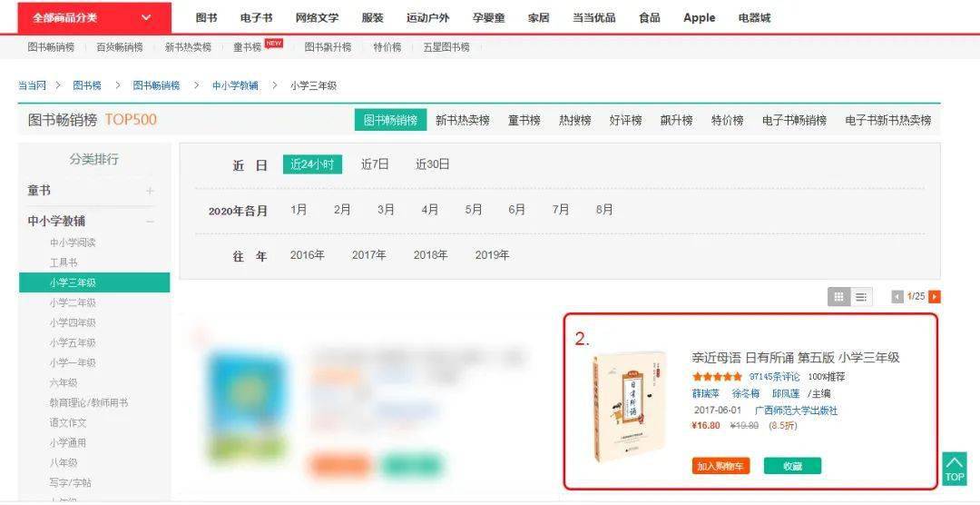Select 写字/字帖 in the category list
This screenshot has width=980, height=505.
tap(70, 483)
